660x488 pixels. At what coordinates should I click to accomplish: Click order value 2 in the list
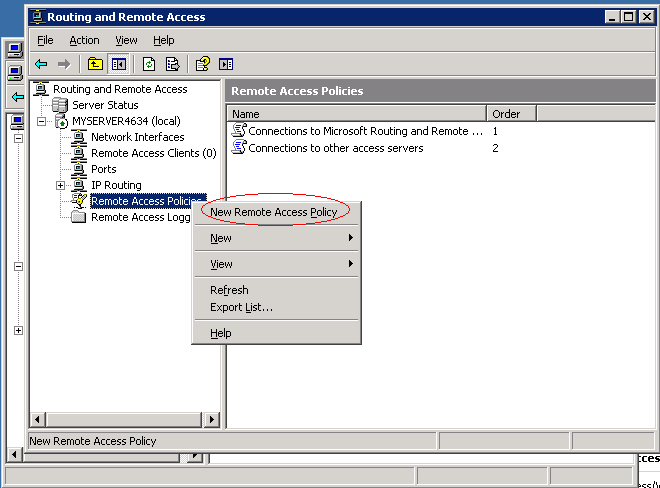click(x=495, y=148)
